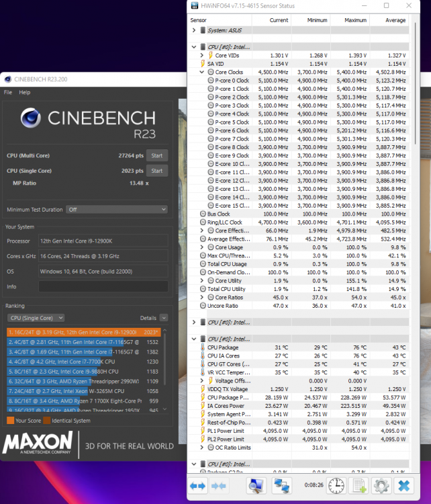Click the Cinebench logo sphere in the title bar
The image size is (431, 504).
pos(7,79)
